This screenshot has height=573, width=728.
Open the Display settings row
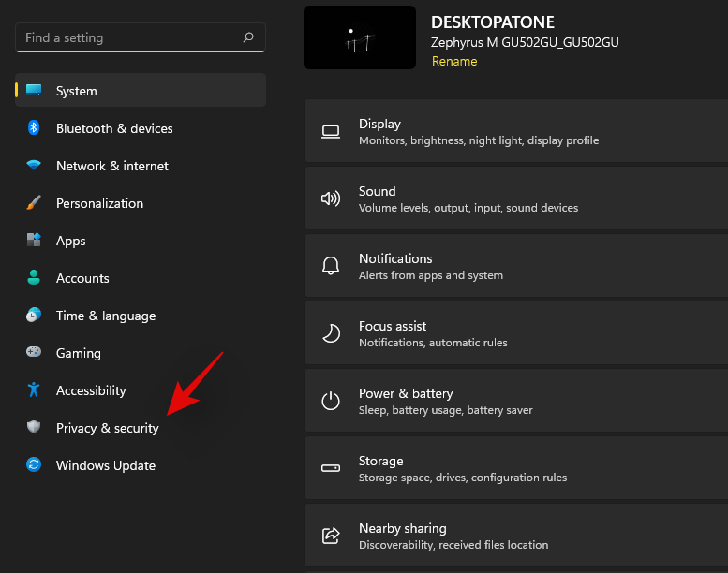pyautogui.click(x=515, y=131)
